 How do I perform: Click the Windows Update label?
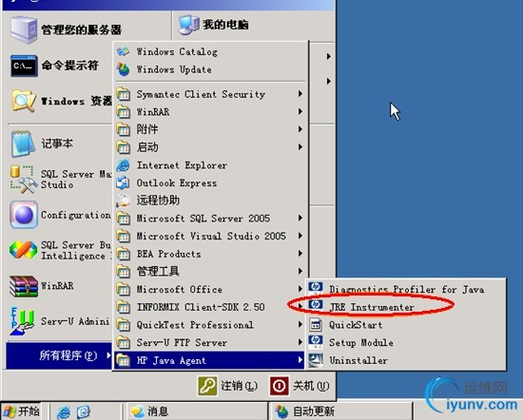click(174, 69)
